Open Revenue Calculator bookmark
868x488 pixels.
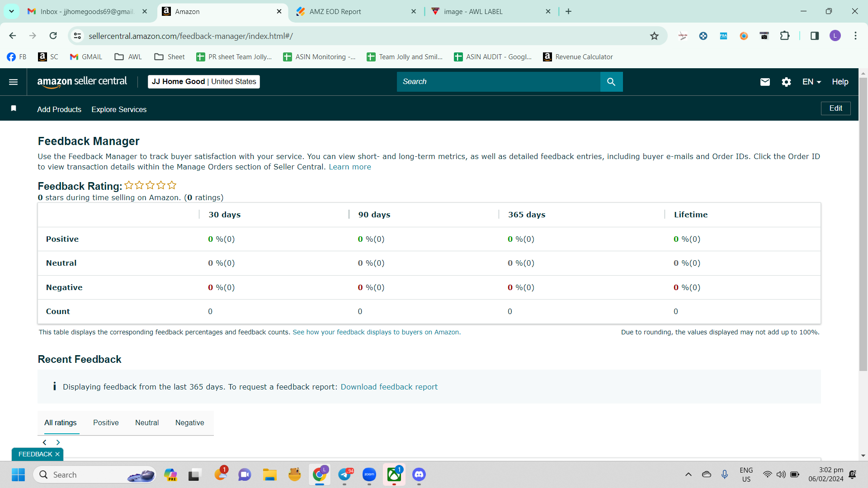[578, 57]
